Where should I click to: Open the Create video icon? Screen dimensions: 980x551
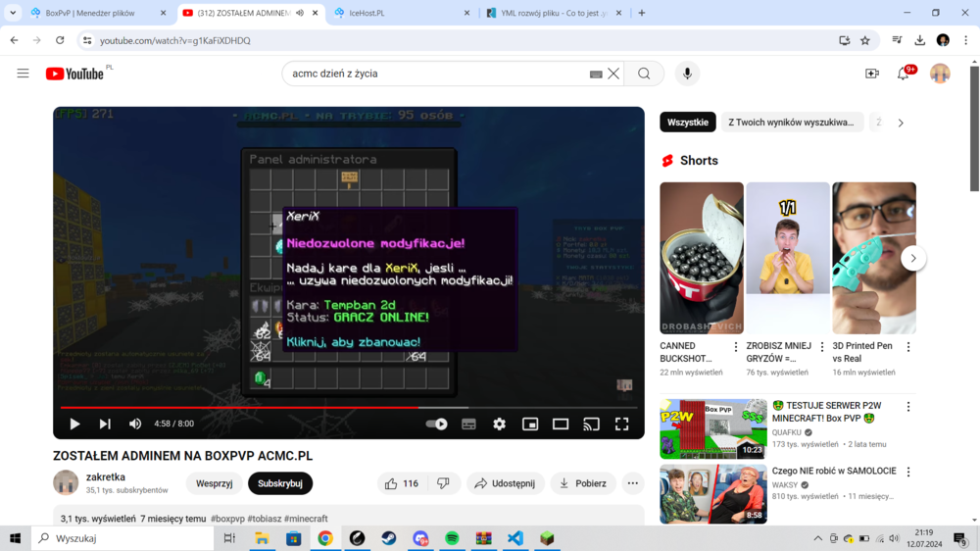click(872, 74)
